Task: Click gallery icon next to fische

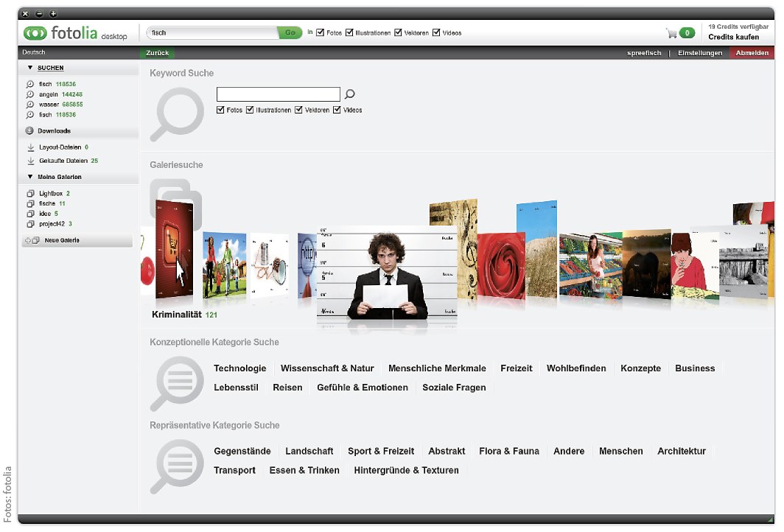Action: coord(30,203)
